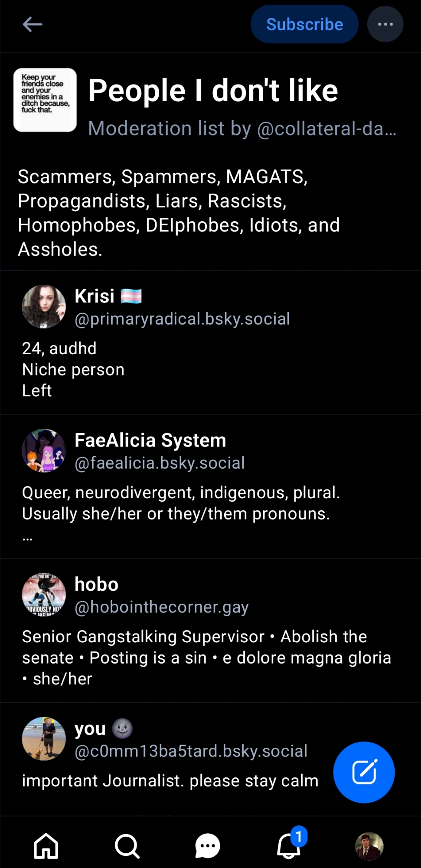Open my profile avatar tab
The height and width of the screenshot is (868, 421).
pyautogui.click(x=369, y=846)
